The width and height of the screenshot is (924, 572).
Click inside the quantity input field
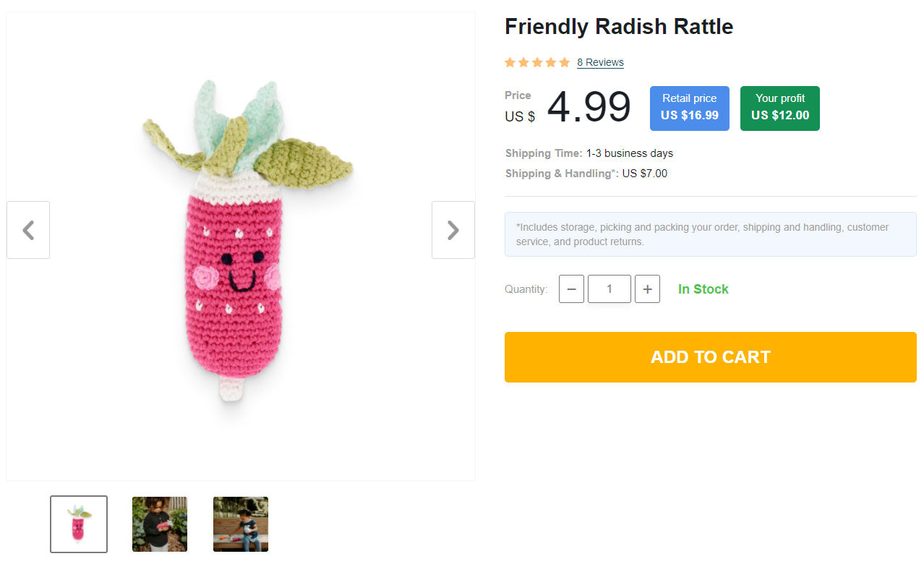click(x=609, y=289)
